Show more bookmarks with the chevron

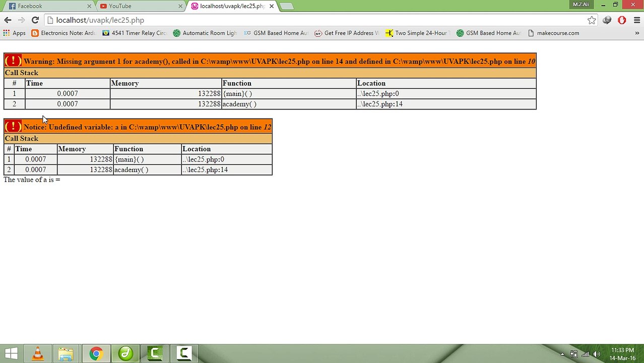click(x=637, y=33)
